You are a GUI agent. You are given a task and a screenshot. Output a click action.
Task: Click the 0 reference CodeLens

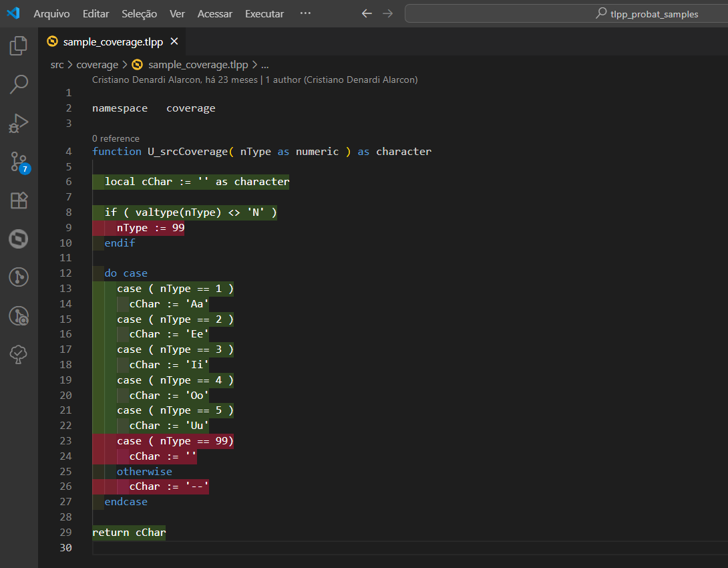coord(116,138)
